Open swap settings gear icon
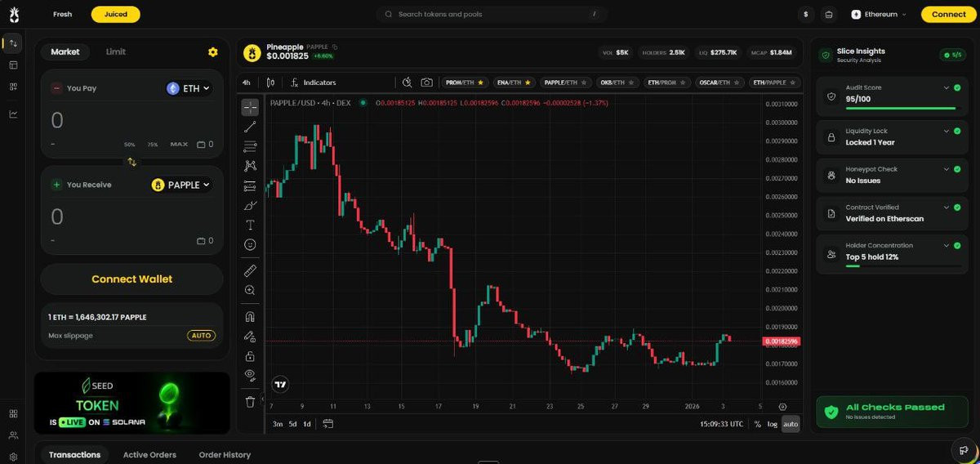The image size is (980, 464). [x=213, y=52]
